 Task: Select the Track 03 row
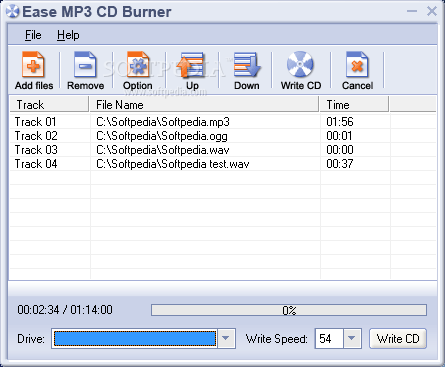click(x=223, y=150)
